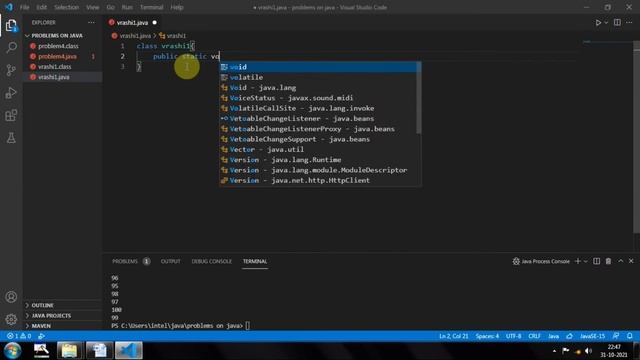Choose 'VetoableChangeSupport' suggestion
The image size is (640, 360).
pyautogui.click(x=318, y=139)
